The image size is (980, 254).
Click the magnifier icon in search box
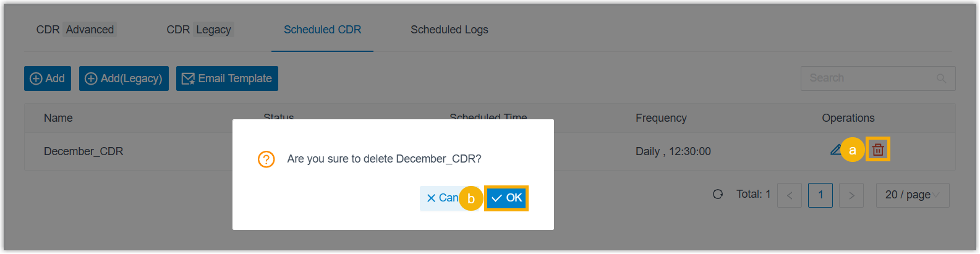941,78
